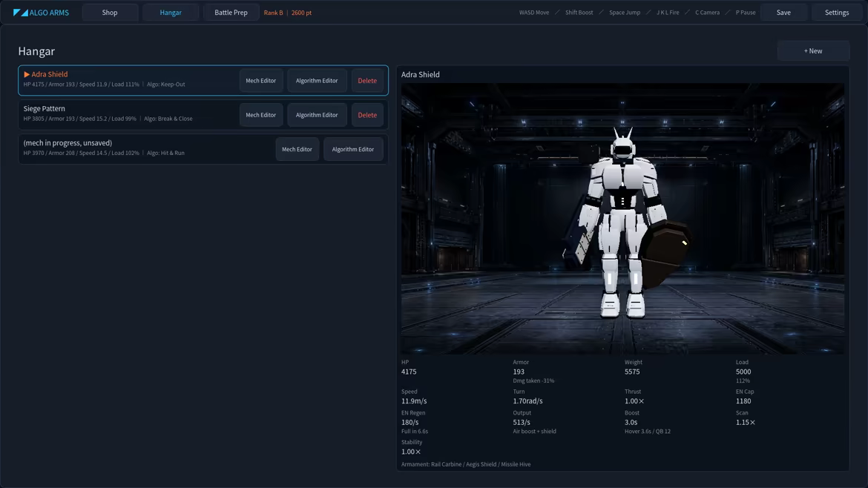Viewport: 868px width, 488px height.
Task: Open Settings
Action: (836, 12)
